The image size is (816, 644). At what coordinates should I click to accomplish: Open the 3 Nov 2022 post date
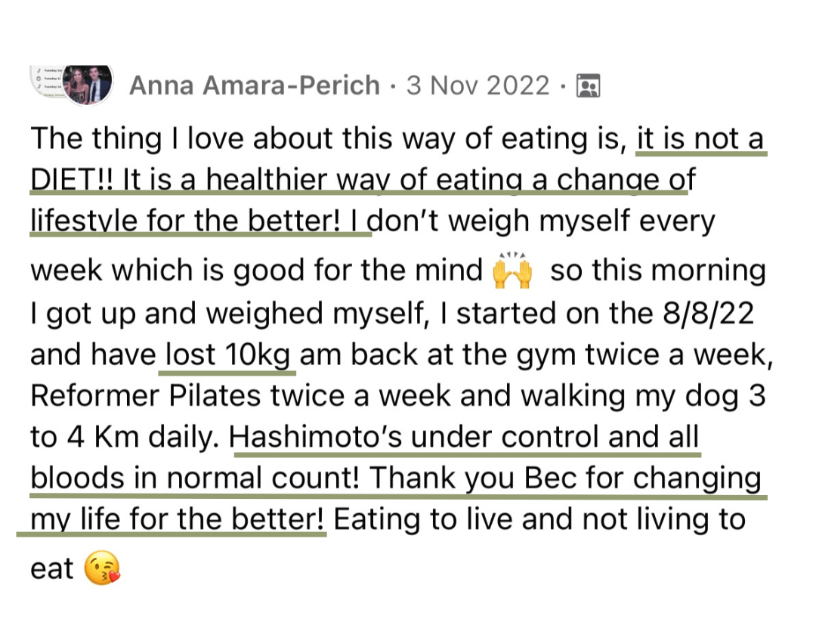(x=478, y=86)
